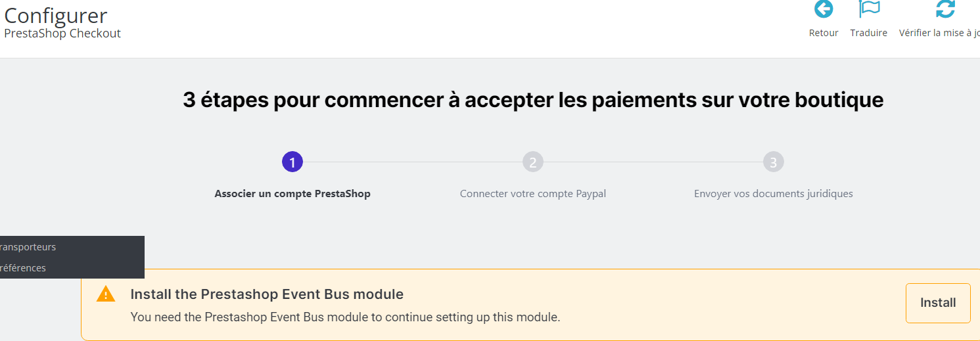Click the orange warning triangle icon
The image size is (980, 341).
click(106, 294)
